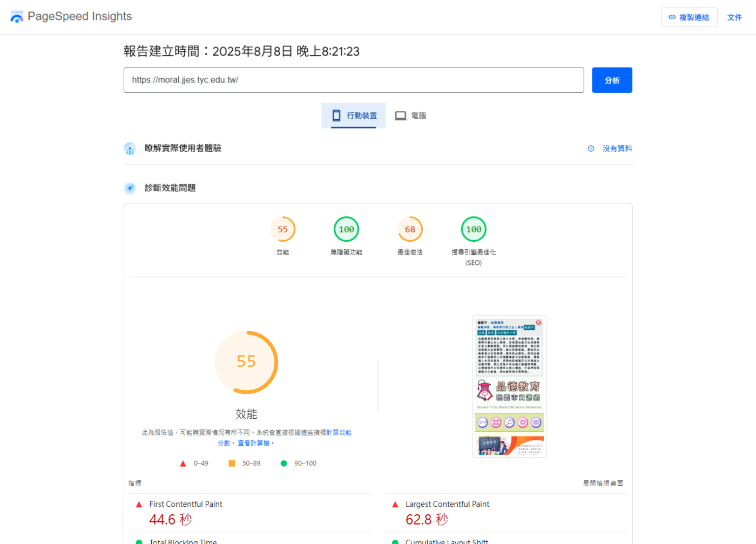Click the PageSpeed Insights logo icon
The image size is (756, 544).
[x=17, y=17]
